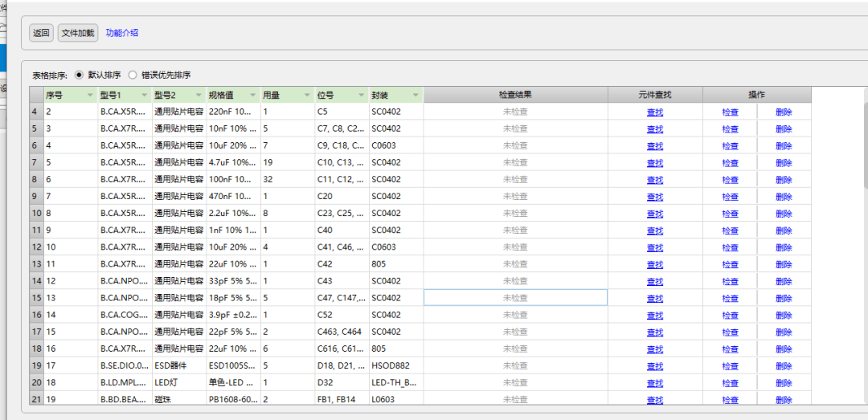
Task: Click the 文件加载 button
Action: [78, 33]
